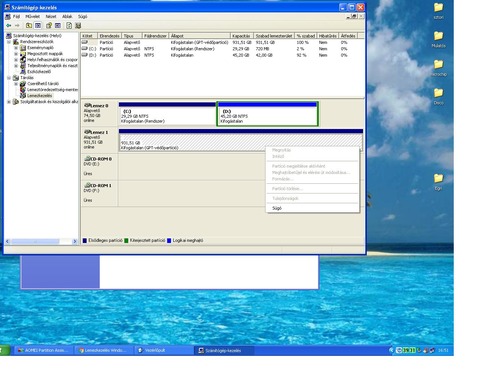480x384 pixels.
Task: Select the (C:) 29,29 GB NTFS partition block
Action: pyautogui.click(x=167, y=114)
